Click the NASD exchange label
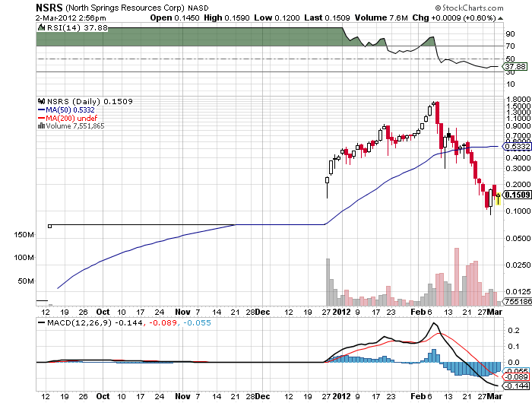Screen dimensions: 532x403 [x=198, y=8]
